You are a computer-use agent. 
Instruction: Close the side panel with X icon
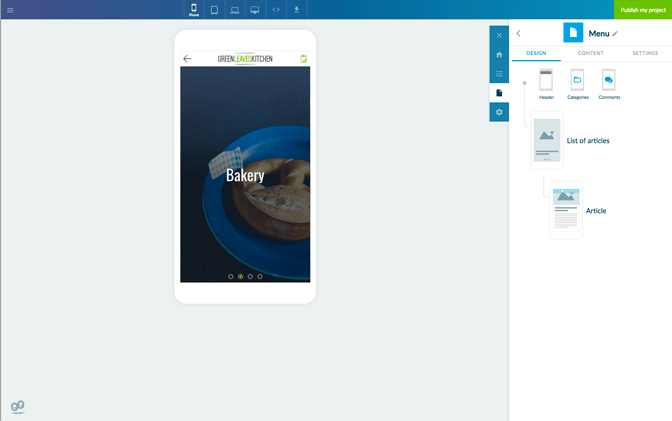[x=499, y=36]
